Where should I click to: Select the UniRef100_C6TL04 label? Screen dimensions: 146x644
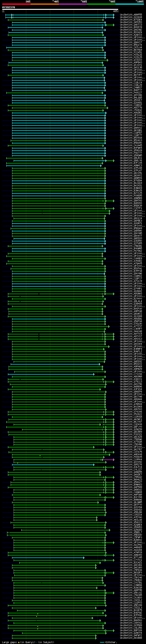point(131,48)
